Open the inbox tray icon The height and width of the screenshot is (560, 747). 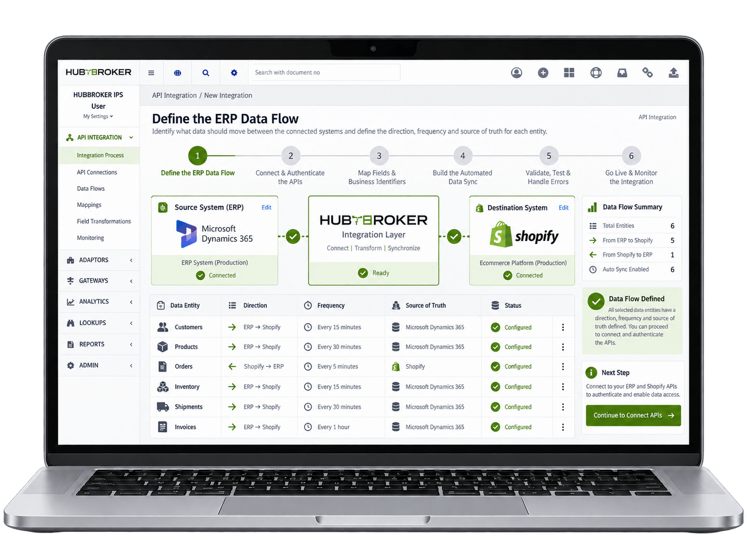(x=622, y=73)
